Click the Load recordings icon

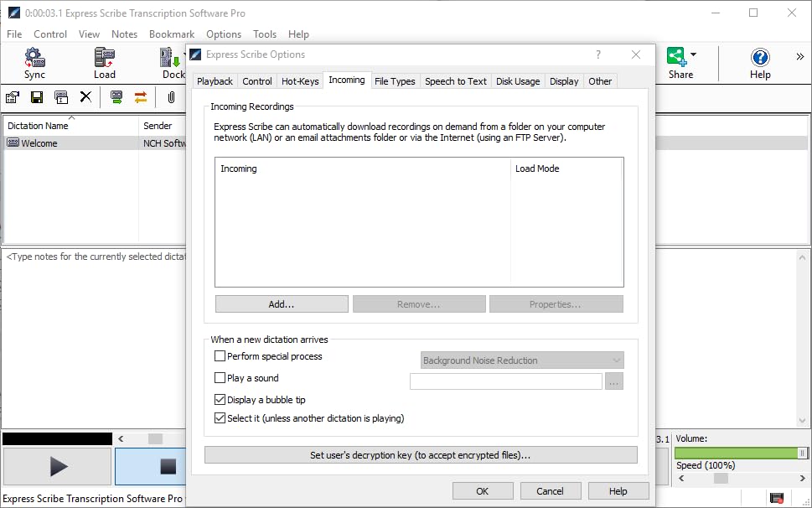pos(105,58)
